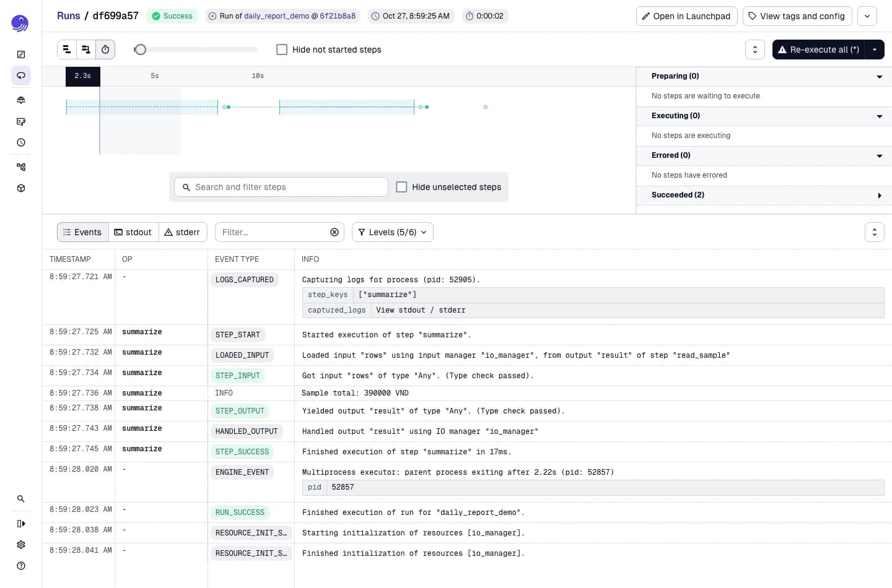Open the Levels (5/6) dropdown
This screenshot has height=588, width=892.
pos(393,232)
